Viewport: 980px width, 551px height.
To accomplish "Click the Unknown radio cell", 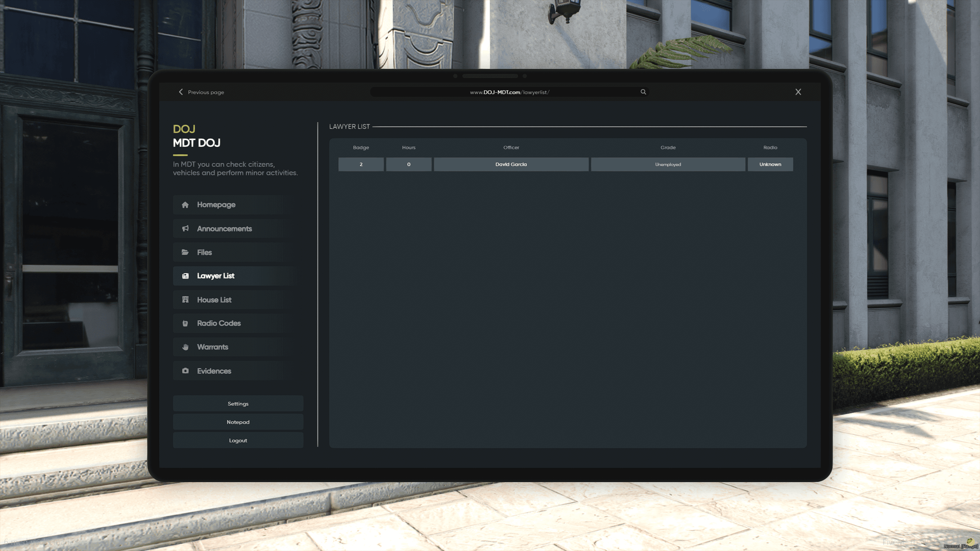I will coord(770,164).
